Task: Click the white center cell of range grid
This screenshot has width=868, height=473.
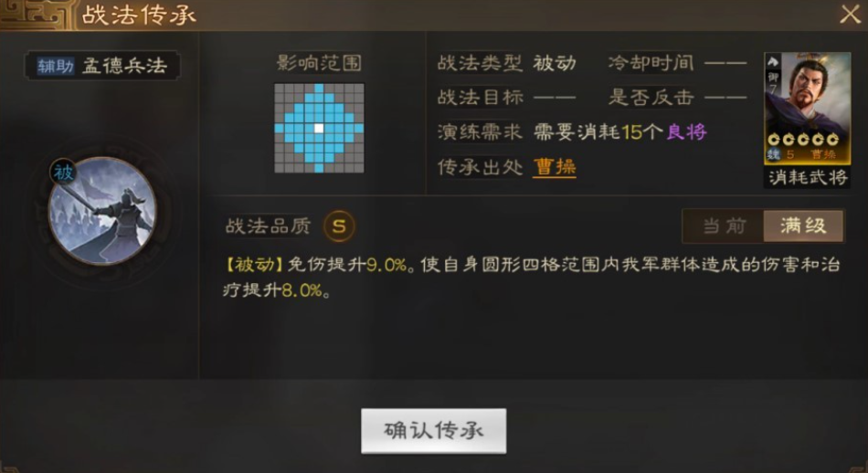Action: coord(319,129)
